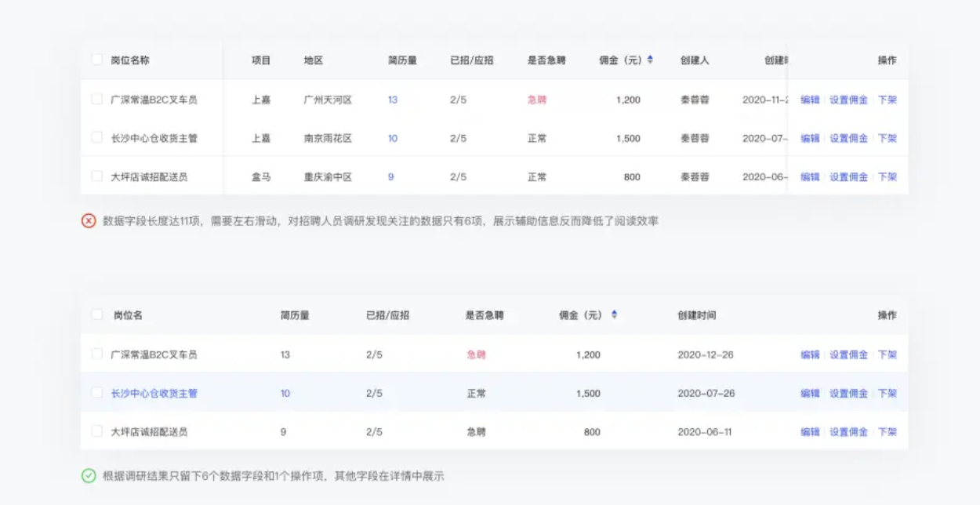Image resolution: width=980 pixels, height=505 pixels.
Task: Click 设置佣金 for the 2020-06-11 row
Action: tap(848, 431)
